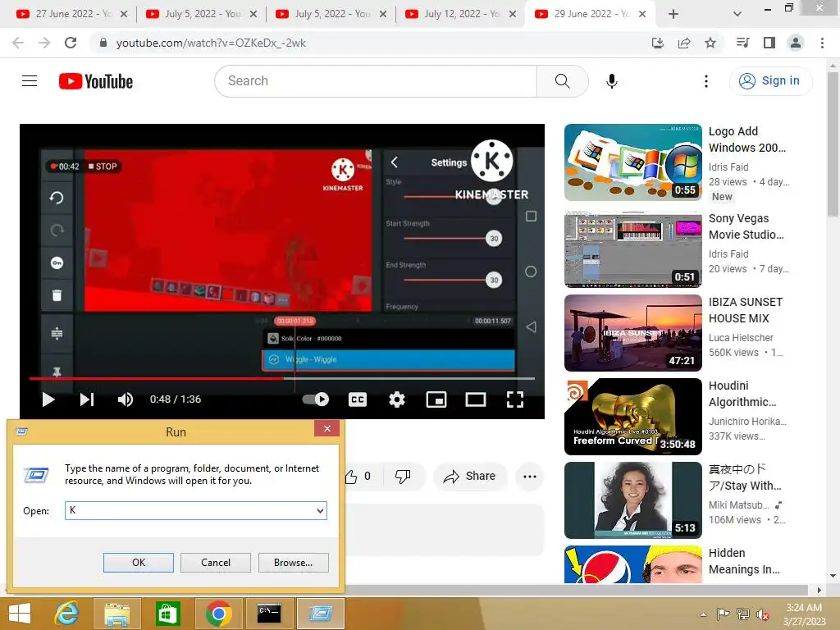
Task: Seek on the red video progress bar
Action: tap(282, 378)
